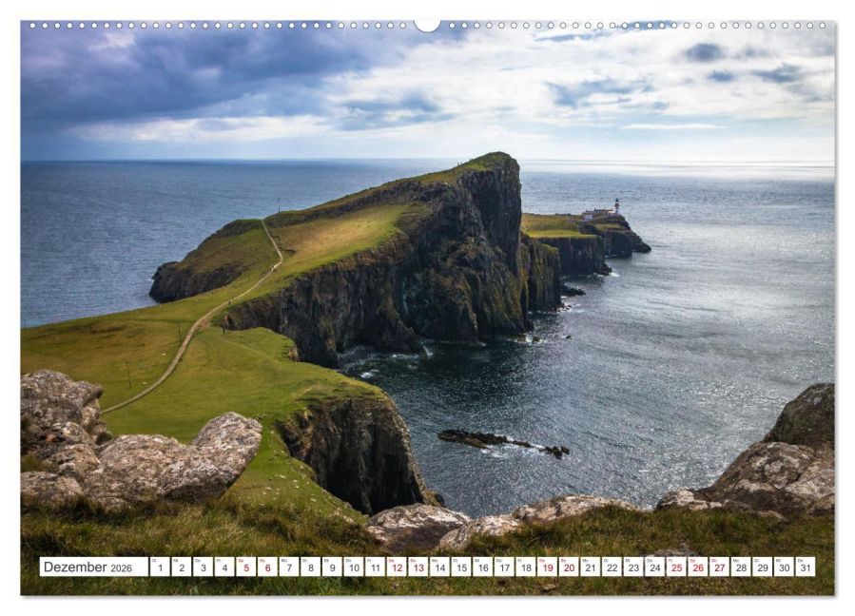Select day 1 in the calendar strip
The image size is (855, 616).
[160, 567]
